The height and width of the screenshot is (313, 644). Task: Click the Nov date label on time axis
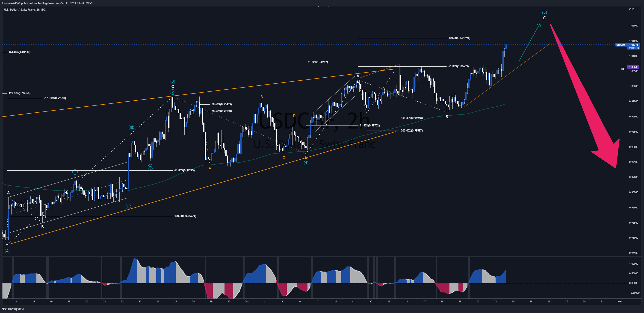tap(620, 302)
